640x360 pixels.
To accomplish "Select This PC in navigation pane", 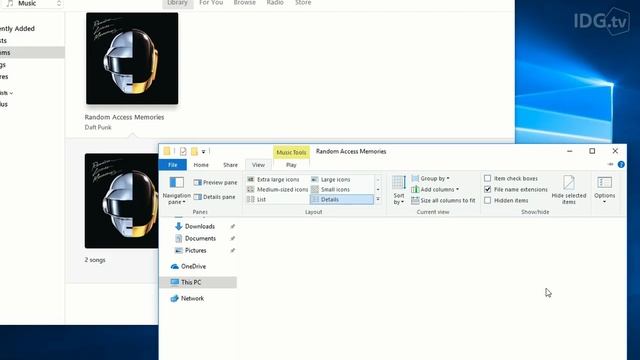I will [x=198, y=282].
